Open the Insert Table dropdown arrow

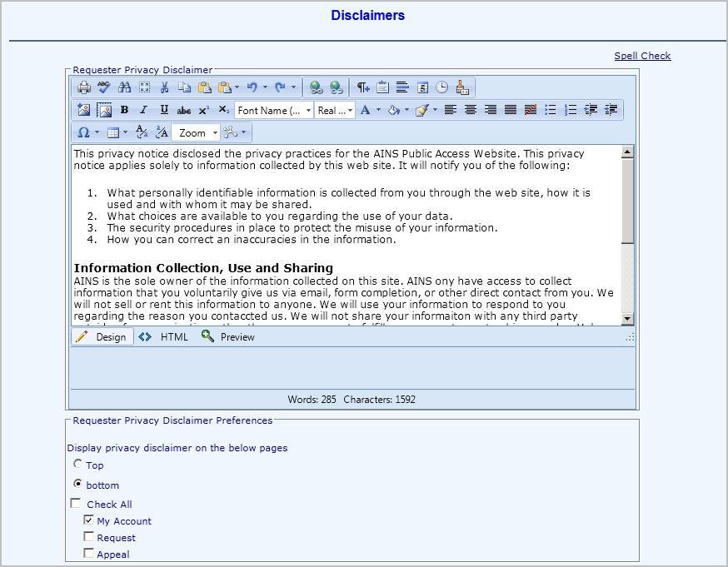[x=125, y=132]
